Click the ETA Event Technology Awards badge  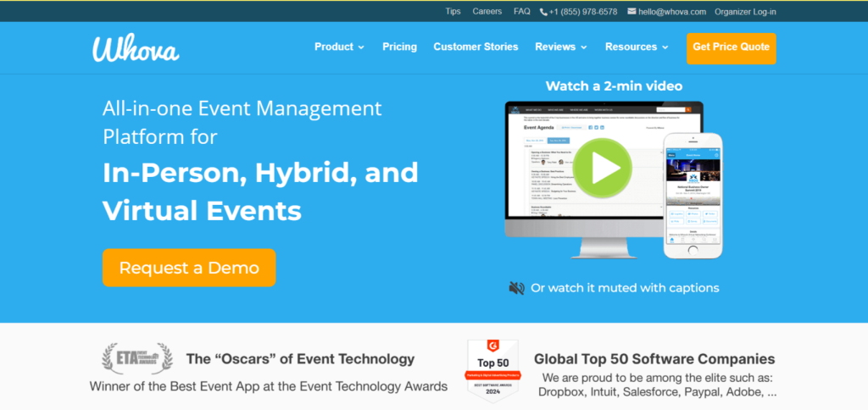click(x=137, y=358)
